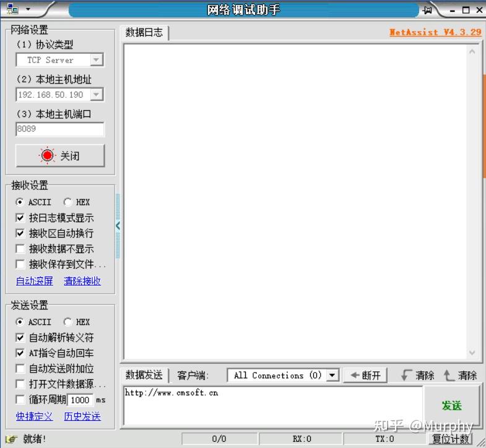The image size is (486, 448).
Task: Click the 断开 disconnect button
Action: pos(366,376)
